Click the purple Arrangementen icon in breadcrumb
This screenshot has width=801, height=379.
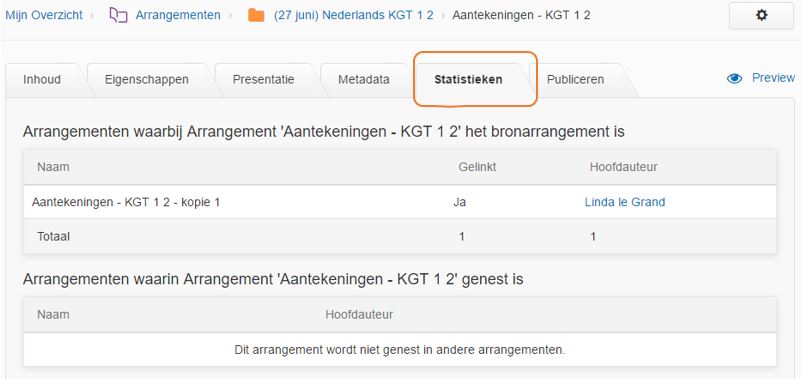click(119, 15)
